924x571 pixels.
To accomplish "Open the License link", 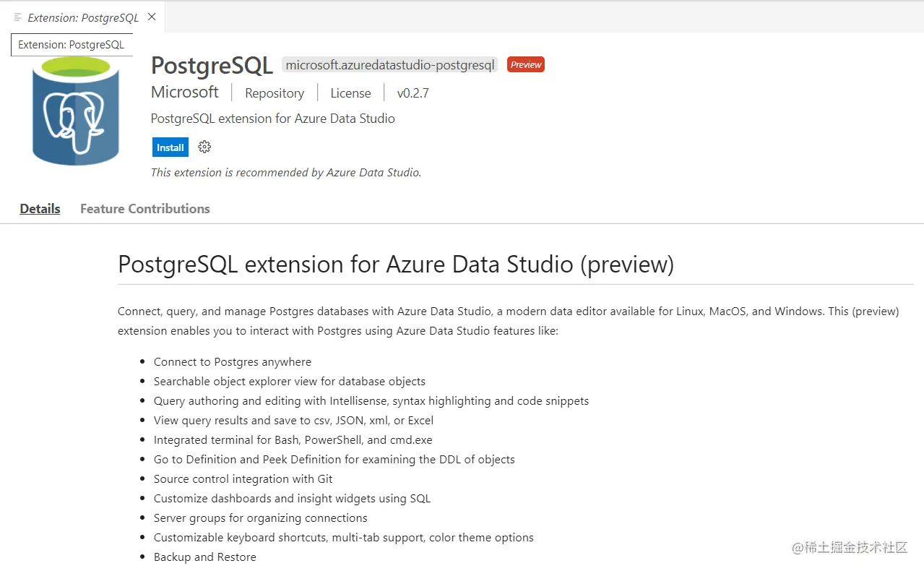I will pyautogui.click(x=350, y=93).
